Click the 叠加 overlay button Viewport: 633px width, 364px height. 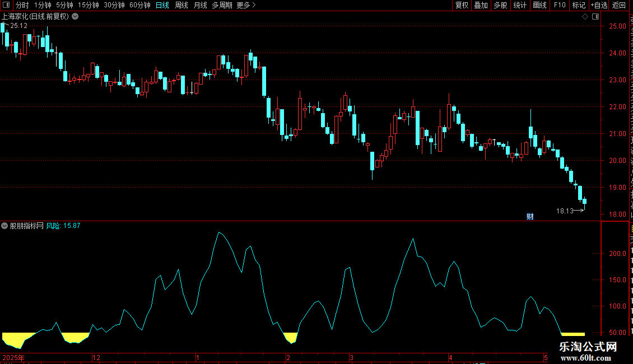pos(481,5)
